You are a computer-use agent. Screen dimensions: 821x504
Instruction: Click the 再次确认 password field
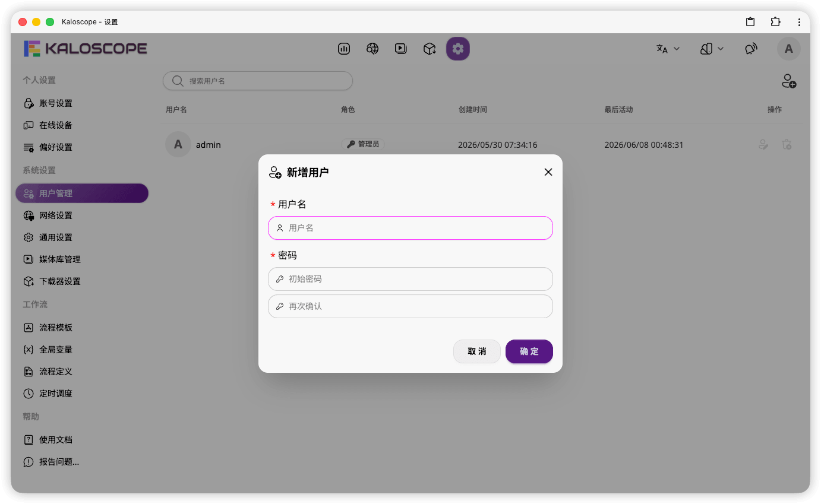click(410, 306)
